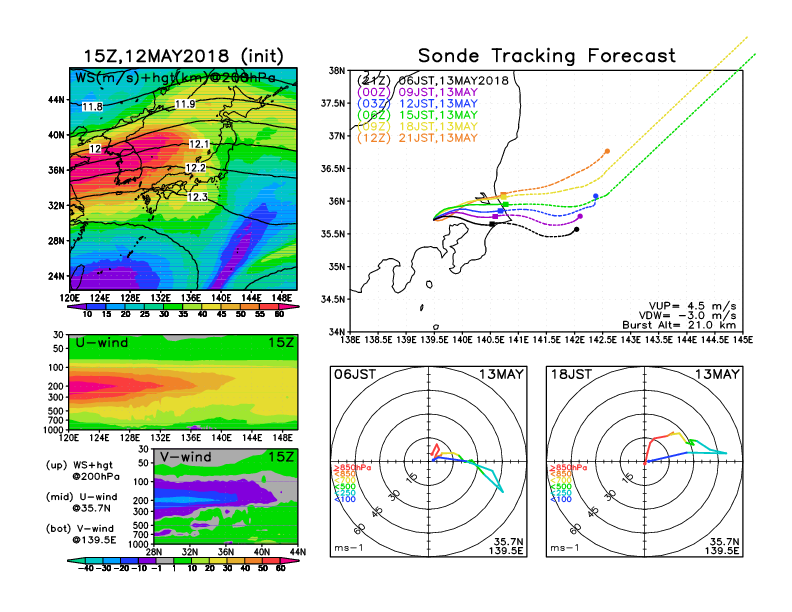This screenshot has width=792, height=612.
Task: Click the orange landing dot of the 12Z track
Action: tap(607, 151)
